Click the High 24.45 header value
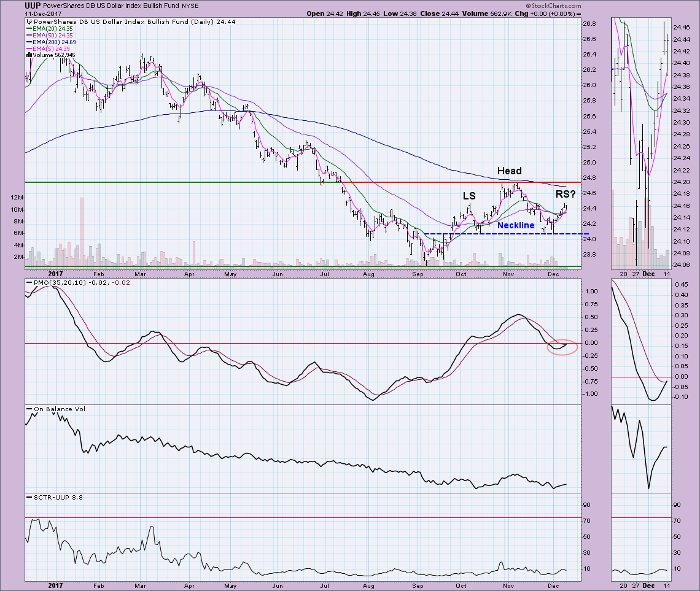 point(363,14)
